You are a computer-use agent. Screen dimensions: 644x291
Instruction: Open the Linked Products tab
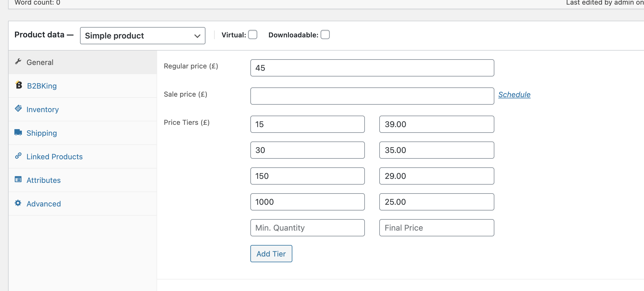(83, 157)
